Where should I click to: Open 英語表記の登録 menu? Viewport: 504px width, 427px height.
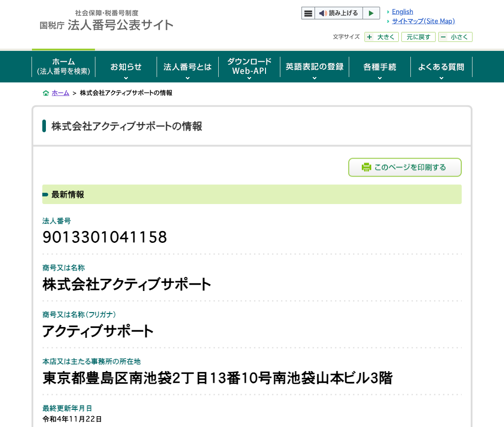point(315,67)
